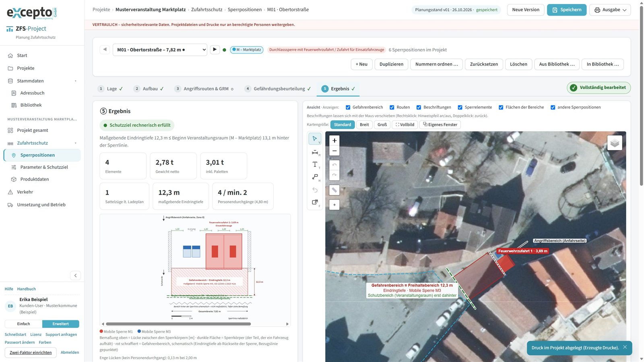644x362 pixels.
Task: Switch to the Lage tab
Action: (111, 89)
